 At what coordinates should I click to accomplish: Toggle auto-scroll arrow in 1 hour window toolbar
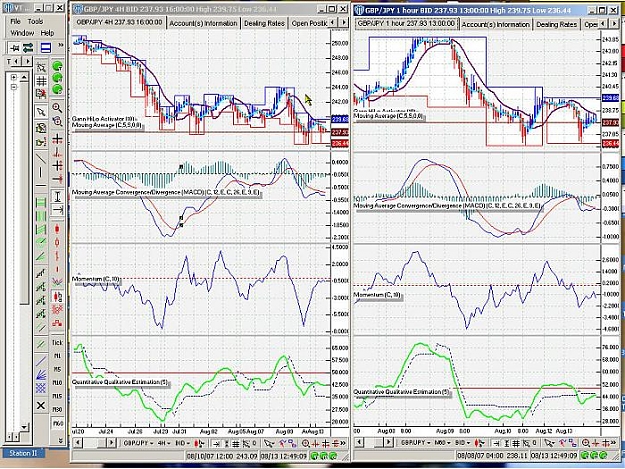coord(495,443)
